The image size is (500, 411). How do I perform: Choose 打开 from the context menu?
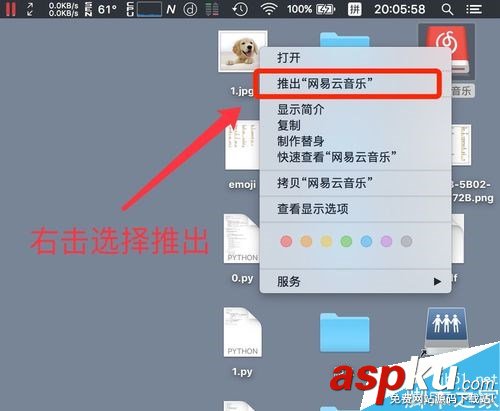355,58
